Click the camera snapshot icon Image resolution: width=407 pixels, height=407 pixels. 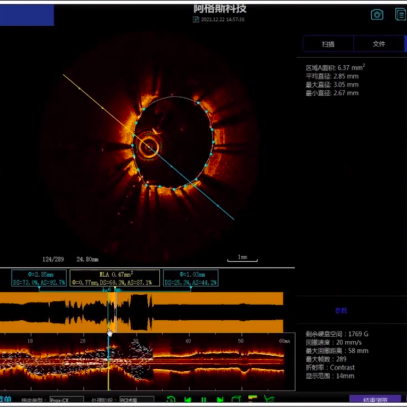point(377,15)
